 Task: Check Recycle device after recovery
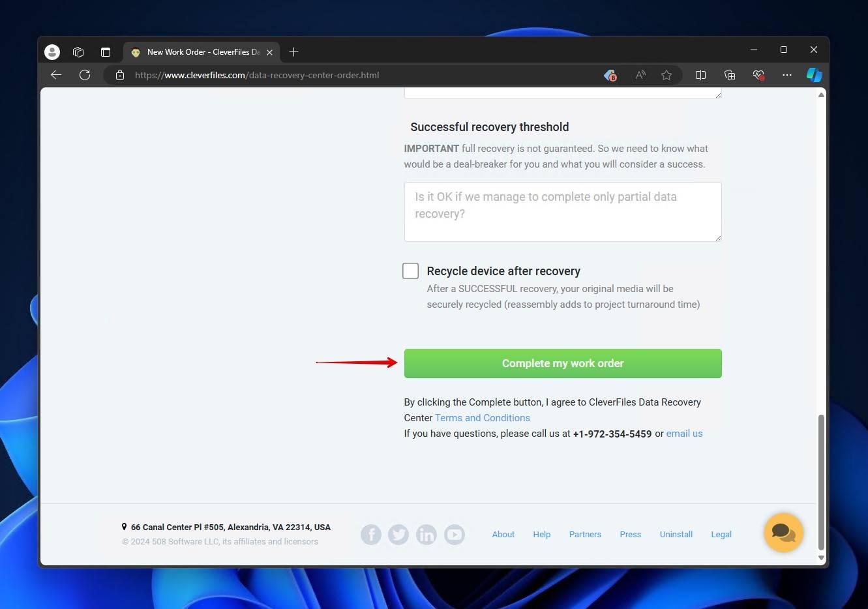tap(410, 271)
